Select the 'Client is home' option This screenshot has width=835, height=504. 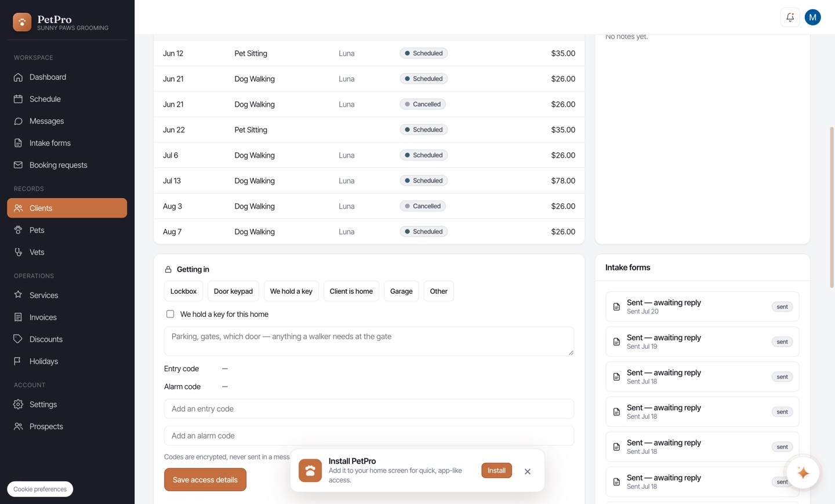(x=351, y=291)
